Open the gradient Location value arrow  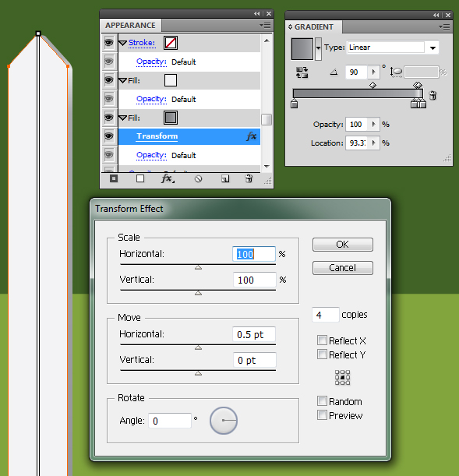374,143
